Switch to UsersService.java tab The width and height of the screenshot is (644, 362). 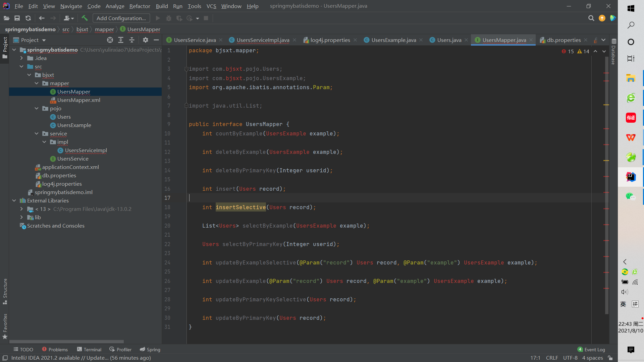195,40
